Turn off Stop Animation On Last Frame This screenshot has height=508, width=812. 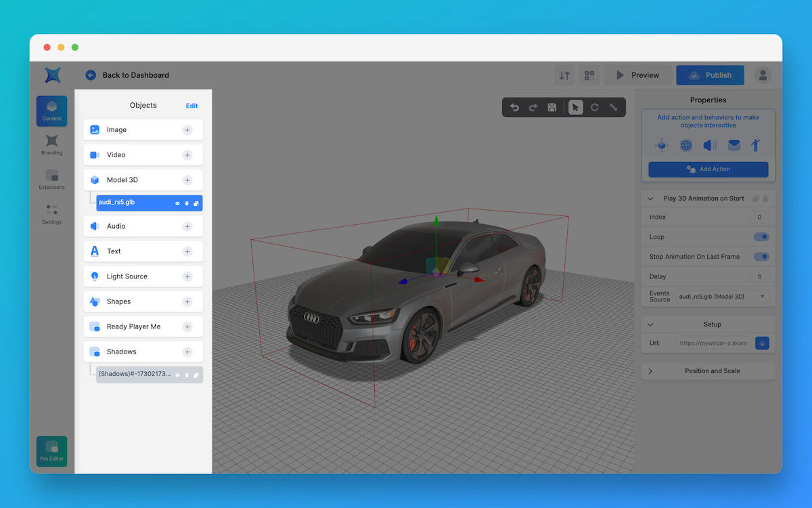[x=761, y=256]
